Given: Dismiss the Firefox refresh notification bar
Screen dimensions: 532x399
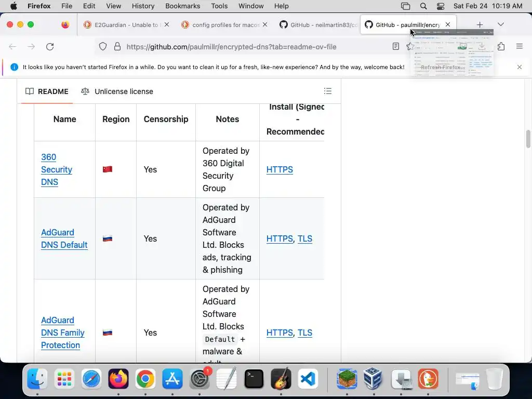Looking at the screenshot, I should point(520,67).
